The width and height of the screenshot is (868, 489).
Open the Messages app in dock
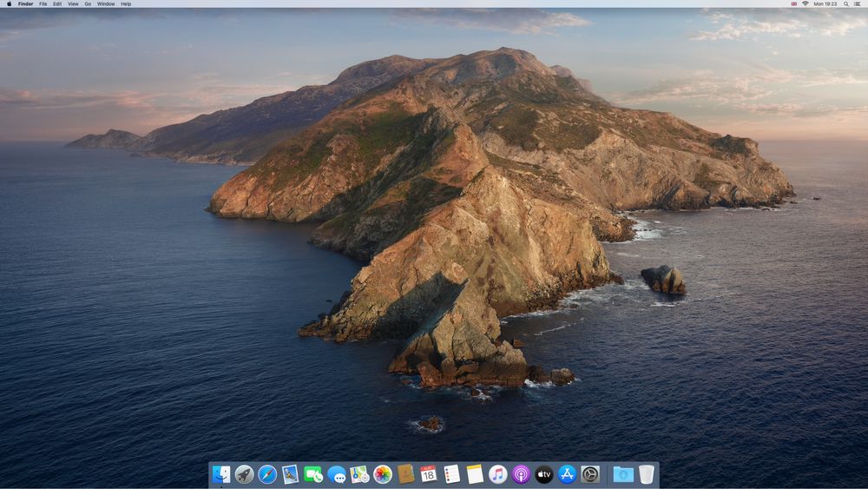(337, 474)
